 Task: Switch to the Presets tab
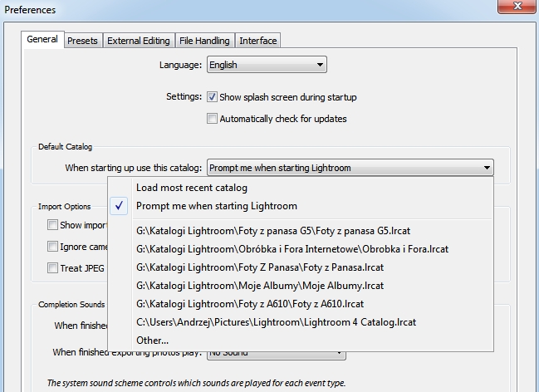[82, 41]
